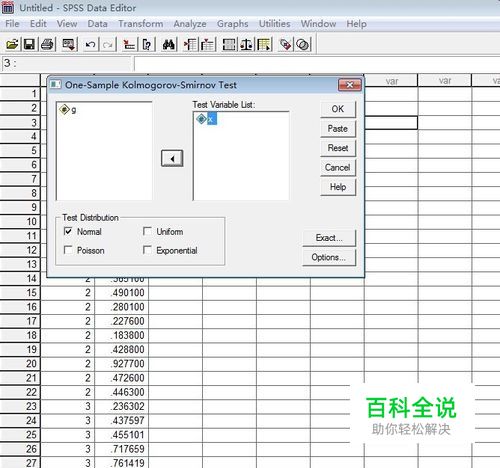The width and height of the screenshot is (500, 468).
Task: Open the Dialog Recall toolbar icon
Action: [69, 44]
